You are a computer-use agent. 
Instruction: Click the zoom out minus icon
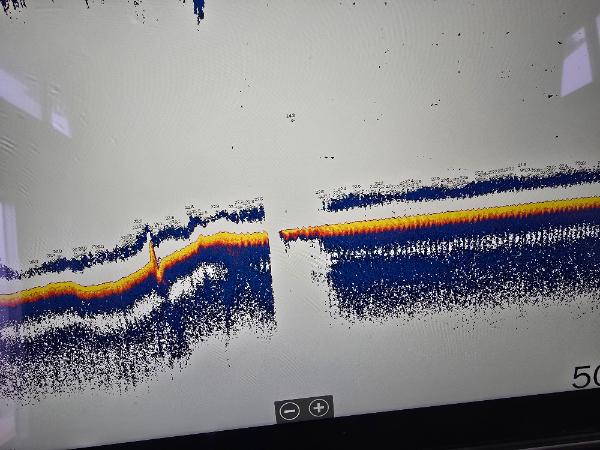pos(289,410)
